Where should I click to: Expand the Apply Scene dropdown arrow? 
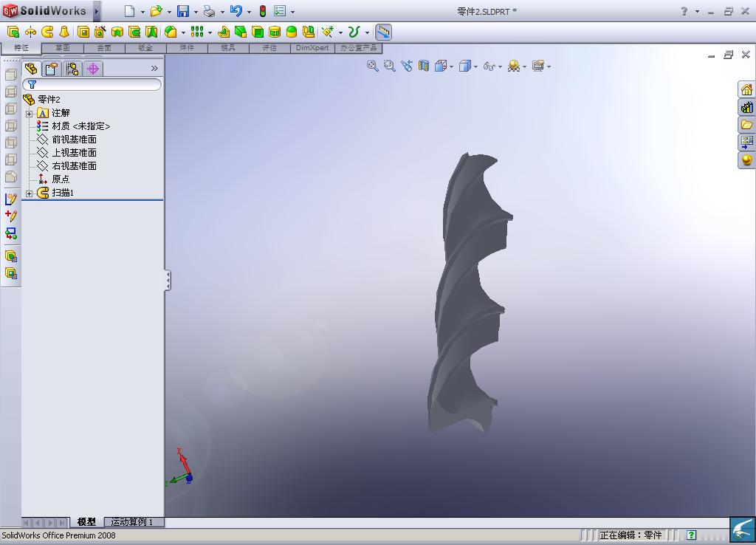pos(525,66)
